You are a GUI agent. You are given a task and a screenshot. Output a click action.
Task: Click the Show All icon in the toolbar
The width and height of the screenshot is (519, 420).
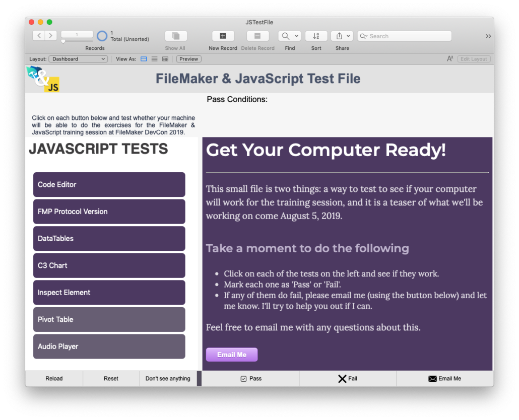coord(175,36)
